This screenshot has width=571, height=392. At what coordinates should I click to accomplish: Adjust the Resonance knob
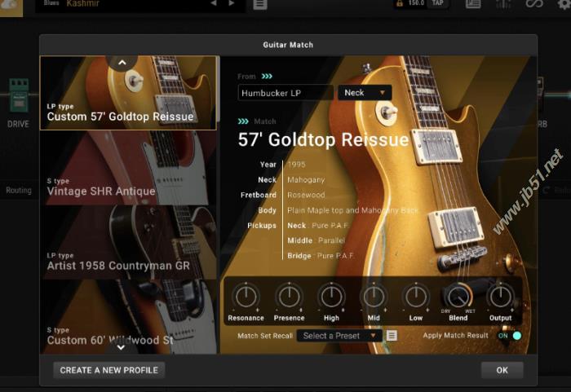[x=246, y=297]
